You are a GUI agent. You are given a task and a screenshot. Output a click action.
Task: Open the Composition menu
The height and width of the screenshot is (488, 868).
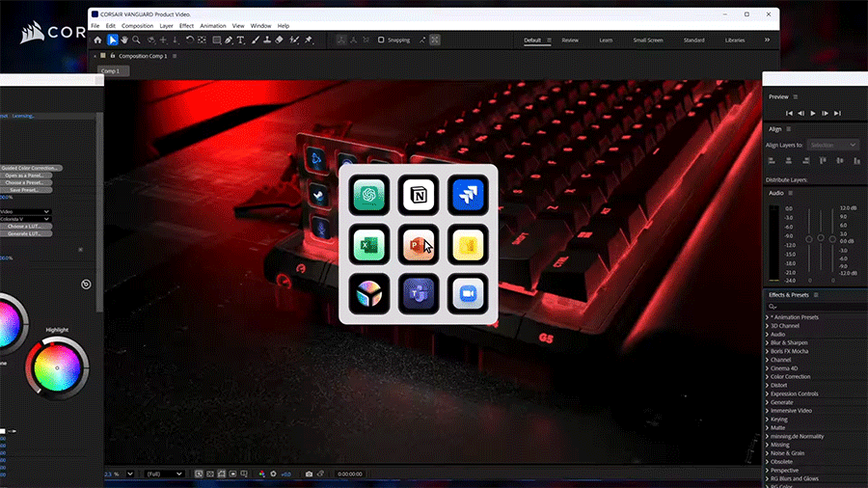(x=137, y=25)
